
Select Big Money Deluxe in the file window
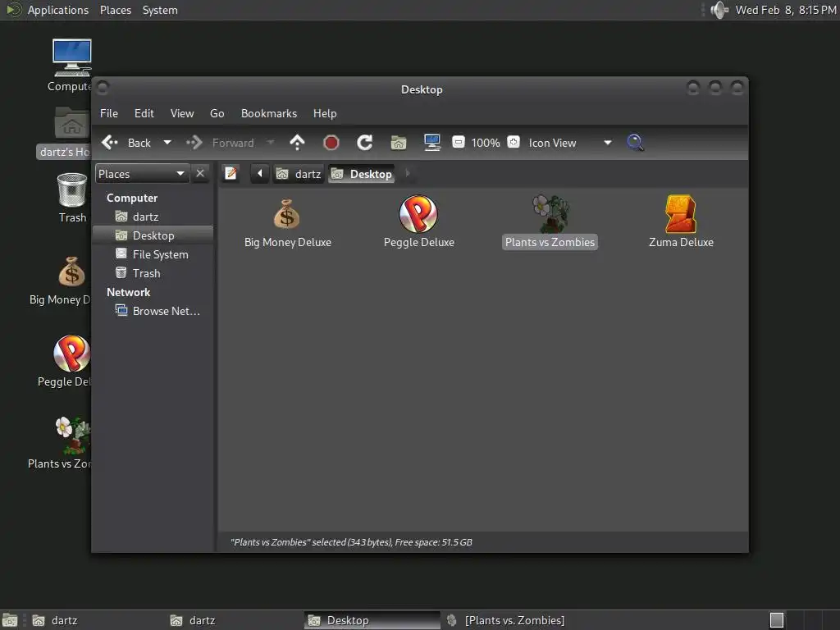(x=287, y=223)
